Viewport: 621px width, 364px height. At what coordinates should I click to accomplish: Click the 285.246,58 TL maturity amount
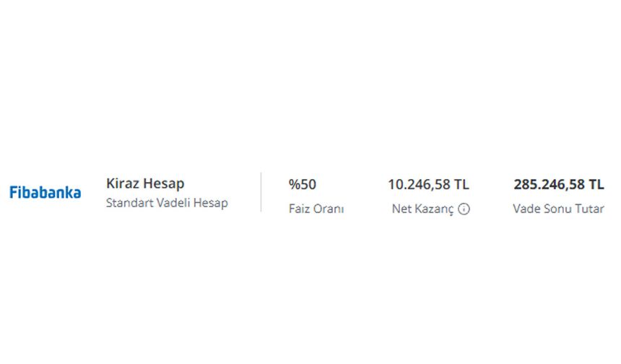point(559,185)
